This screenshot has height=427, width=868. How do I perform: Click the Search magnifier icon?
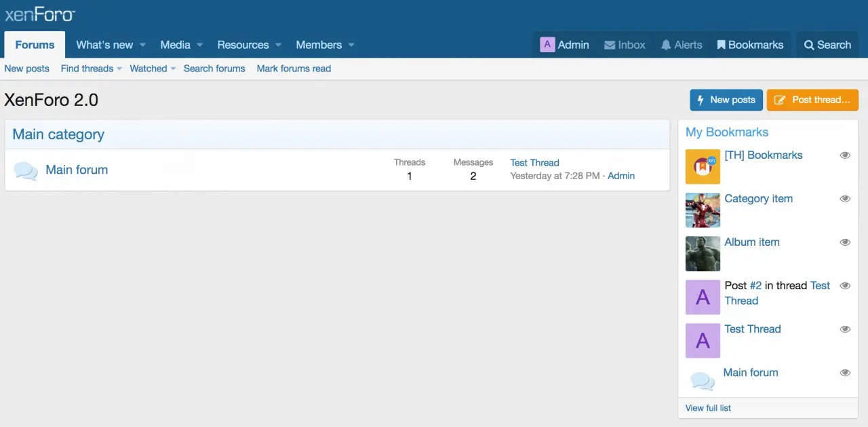point(809,45)
